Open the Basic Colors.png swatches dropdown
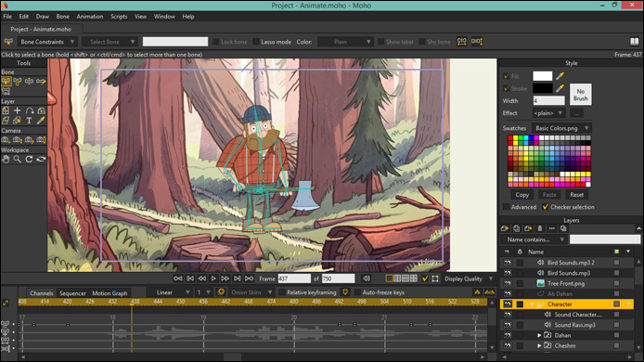This screenshot has width=644, height=362. point(561,128)
